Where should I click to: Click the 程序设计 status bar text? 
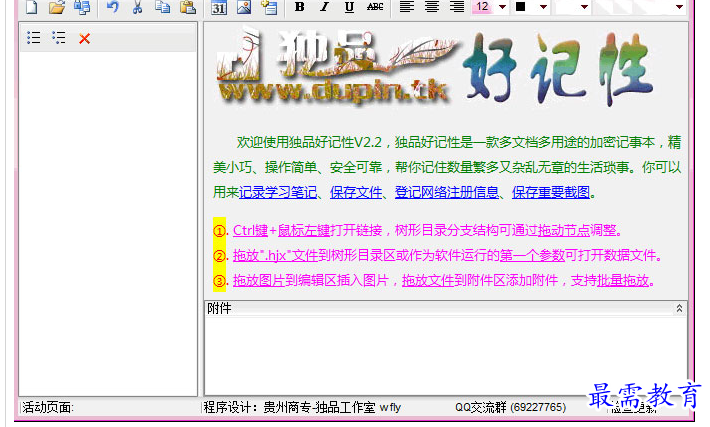point(302,407)
